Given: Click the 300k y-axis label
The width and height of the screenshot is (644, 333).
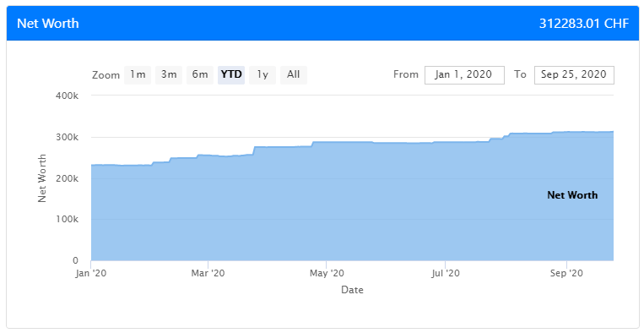Looking at the screenshot, I should (x=67, y=137).
